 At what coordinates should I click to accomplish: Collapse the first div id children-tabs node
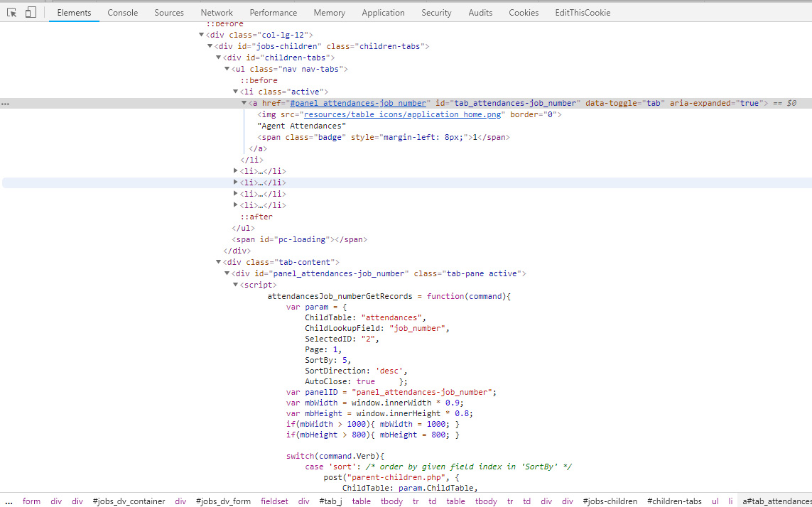[218, 58]
